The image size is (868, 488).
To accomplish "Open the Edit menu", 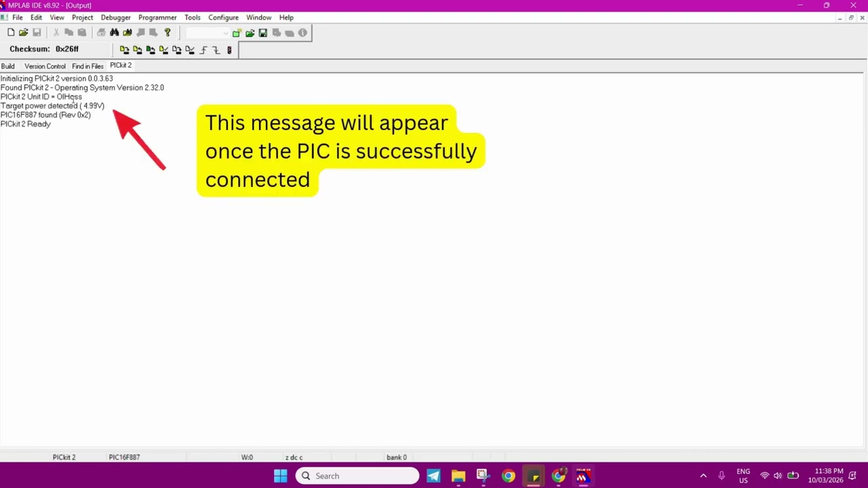I will point(36,18).
